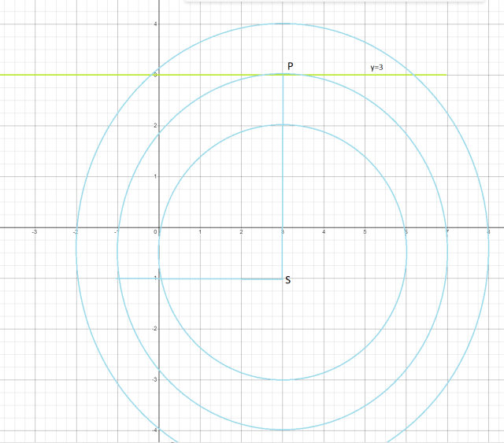Click the origin label 0
Screen dimensions: 504x443
click(x=155, y=232)
